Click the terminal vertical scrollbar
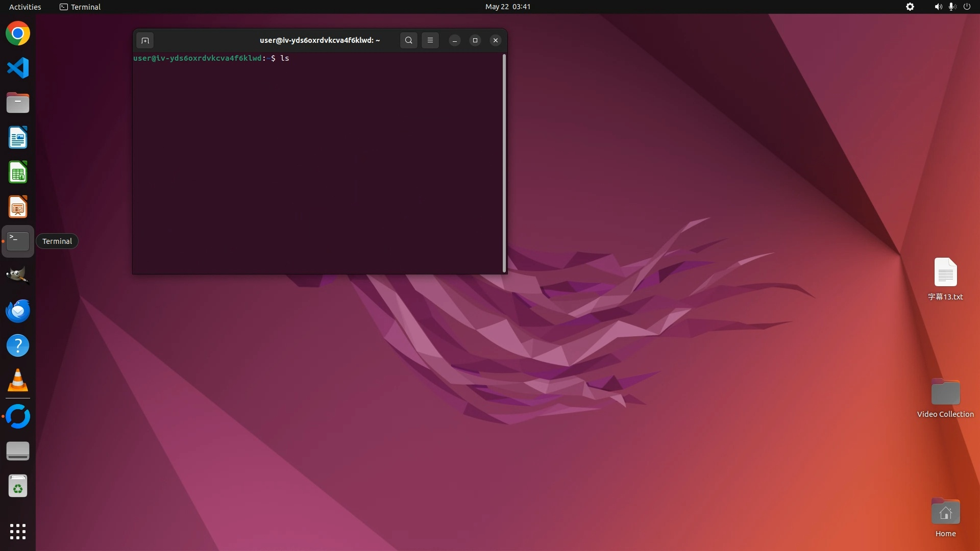The height and width of the screenshot is (551, 980). (504, 163)
